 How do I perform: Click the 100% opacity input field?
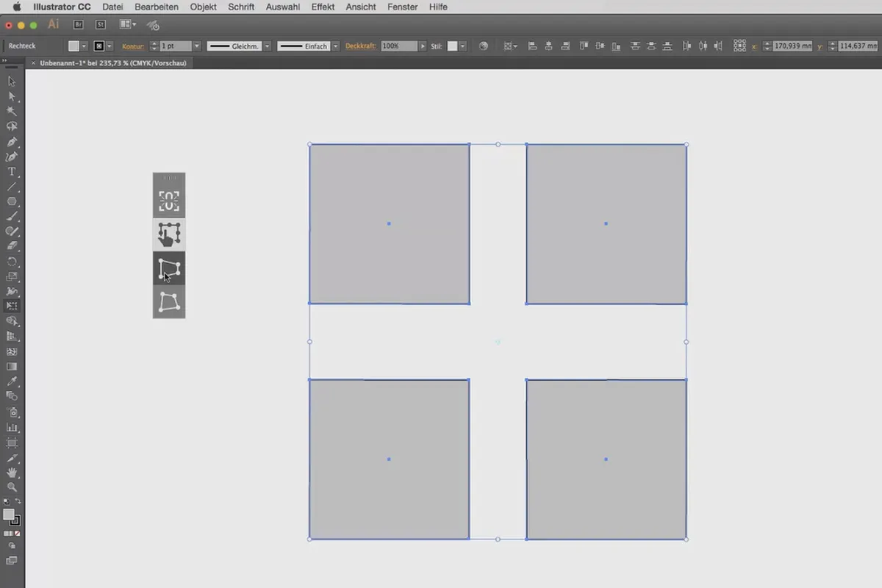(399, 46)
